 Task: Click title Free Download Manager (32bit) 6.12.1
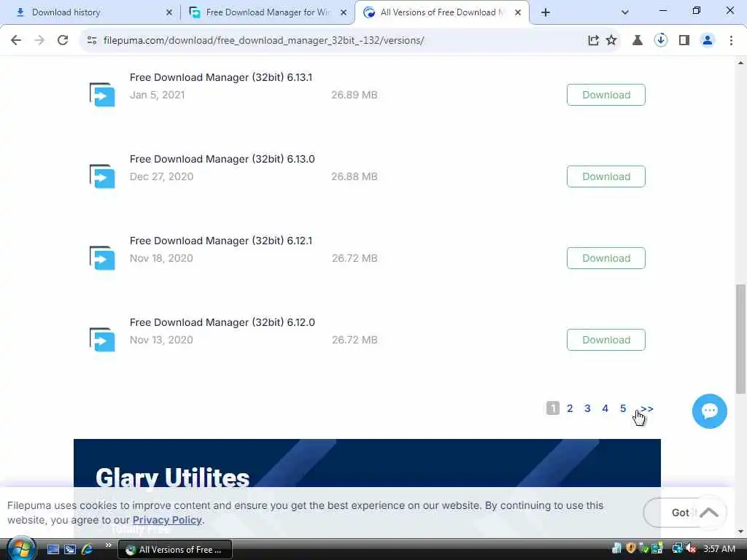point(221,241)
